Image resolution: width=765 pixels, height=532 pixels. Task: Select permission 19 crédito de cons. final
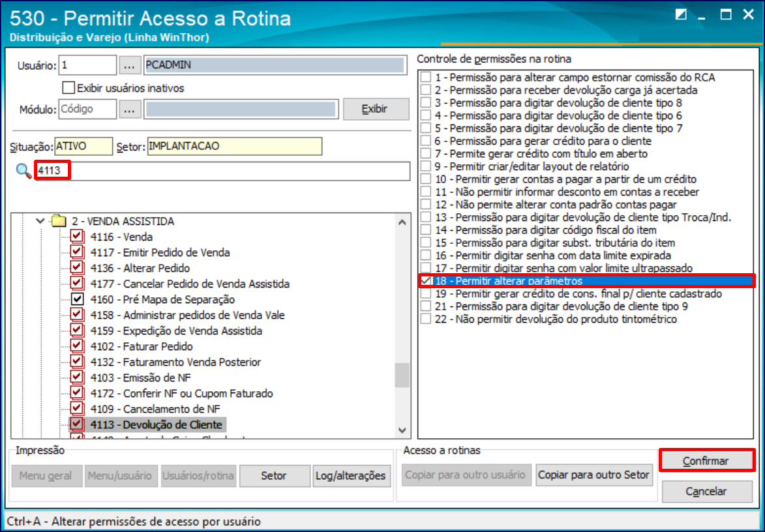click(578, 293)
